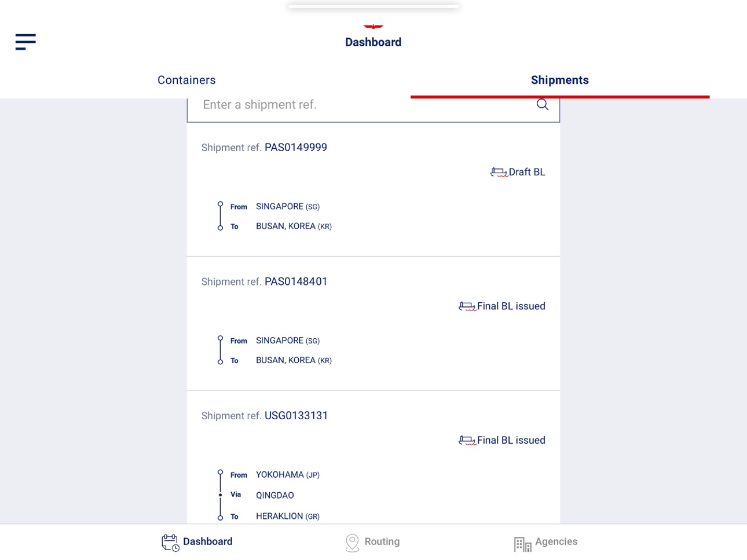Open shipment PAS0148401

click(x=296, y=281)
